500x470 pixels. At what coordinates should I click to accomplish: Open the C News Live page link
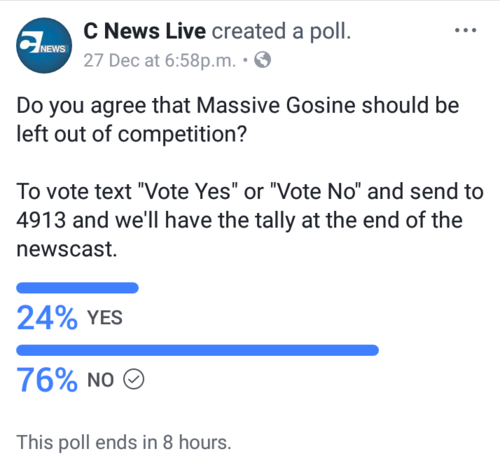pos(144,31)
